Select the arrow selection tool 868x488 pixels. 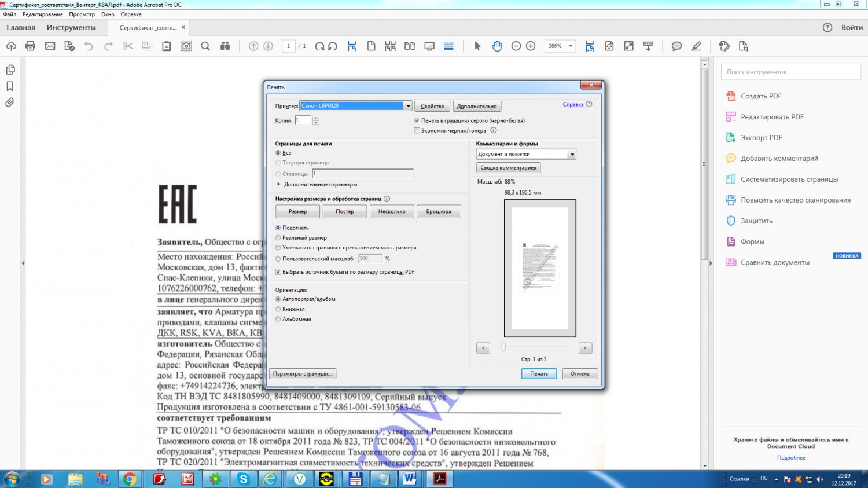click(477, 46)
